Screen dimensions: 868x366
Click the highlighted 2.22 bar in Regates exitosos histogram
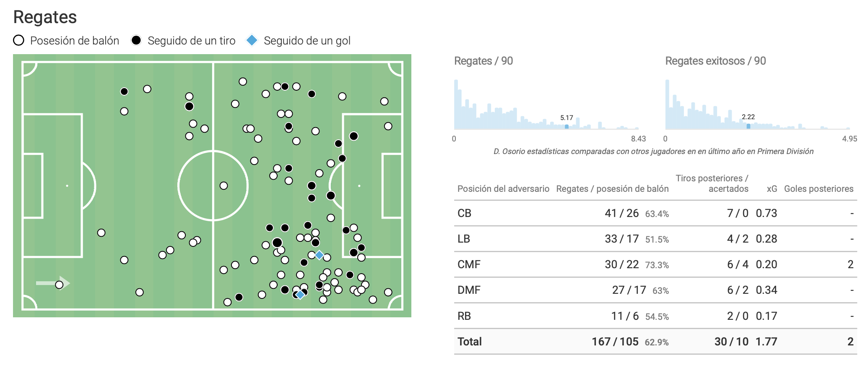[x=748, y=126]
